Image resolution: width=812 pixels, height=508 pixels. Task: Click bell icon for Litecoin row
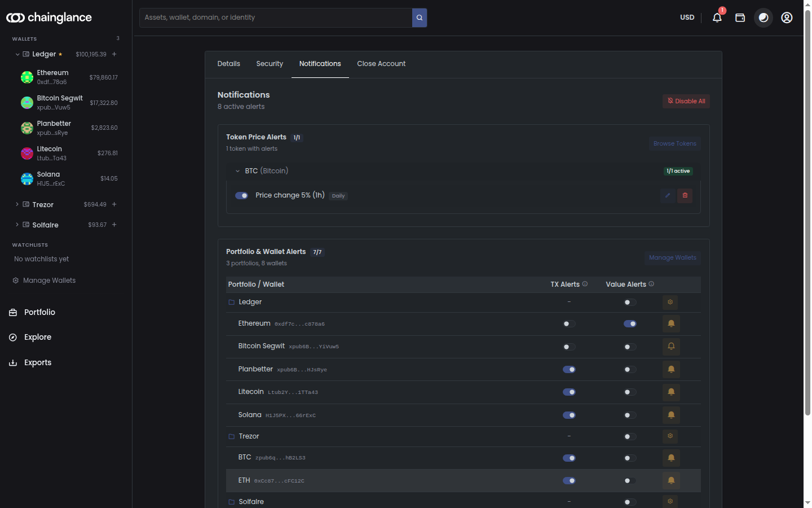tap(671, 392)
